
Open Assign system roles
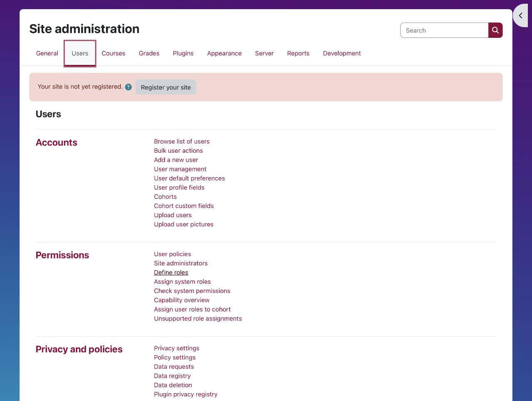(182, 282)
